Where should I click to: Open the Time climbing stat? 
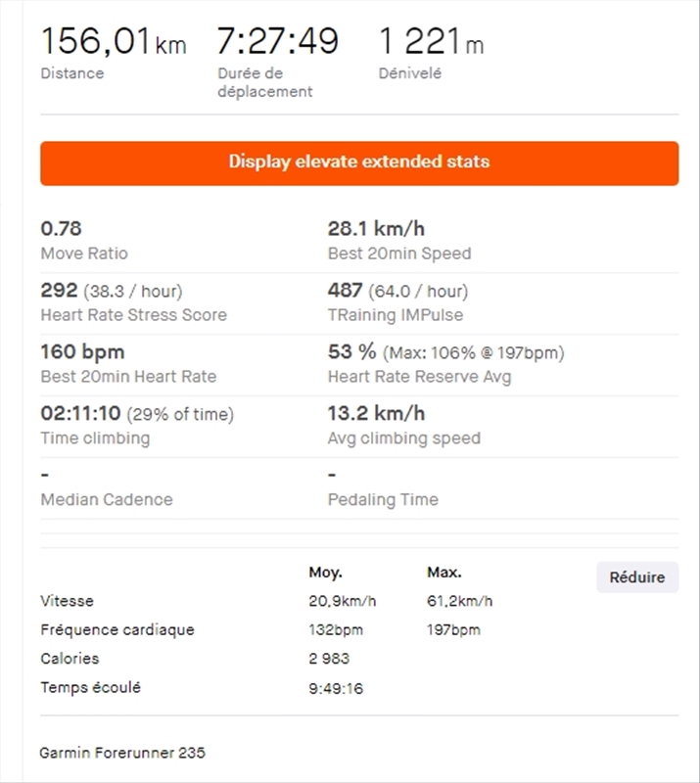(x=93, y=438)
